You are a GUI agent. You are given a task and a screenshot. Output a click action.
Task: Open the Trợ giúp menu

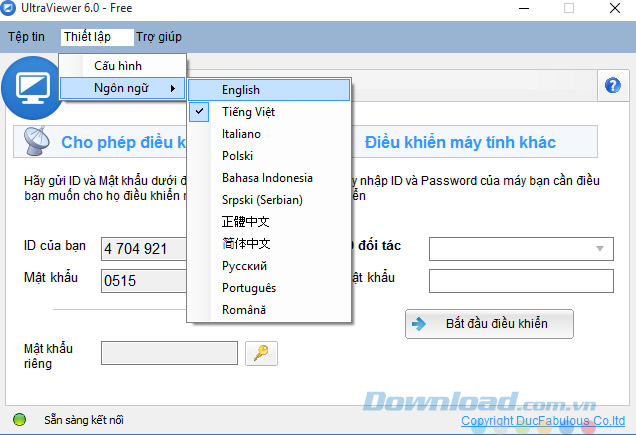[159, 37]
